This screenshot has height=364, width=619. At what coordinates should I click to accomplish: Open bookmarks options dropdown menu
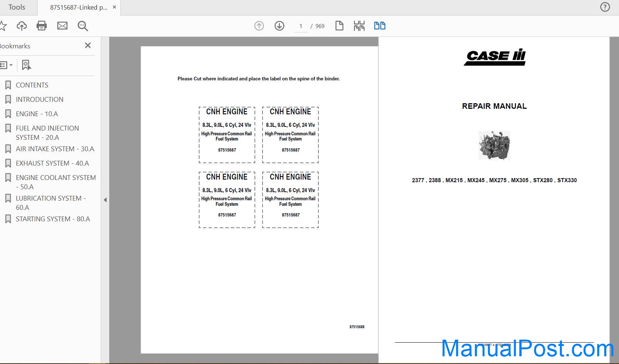pyautogui.click(x=6, y=65)
